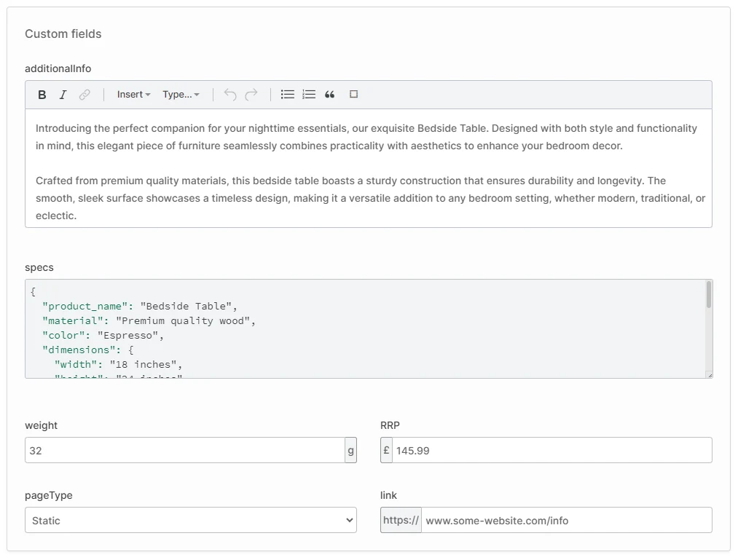Insert a blockquote using the quote icon
Viewport: 738px width, 560px height.
coord(329,95)
